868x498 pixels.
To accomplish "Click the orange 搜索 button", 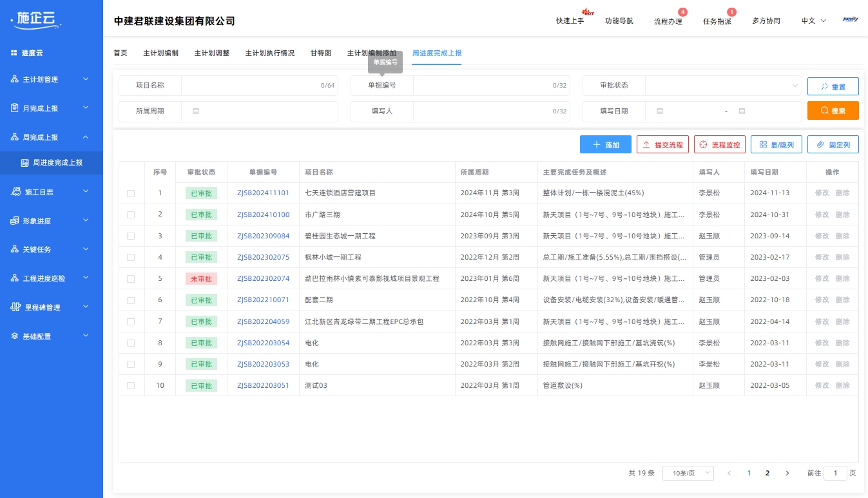I will [x=833, y=111].
